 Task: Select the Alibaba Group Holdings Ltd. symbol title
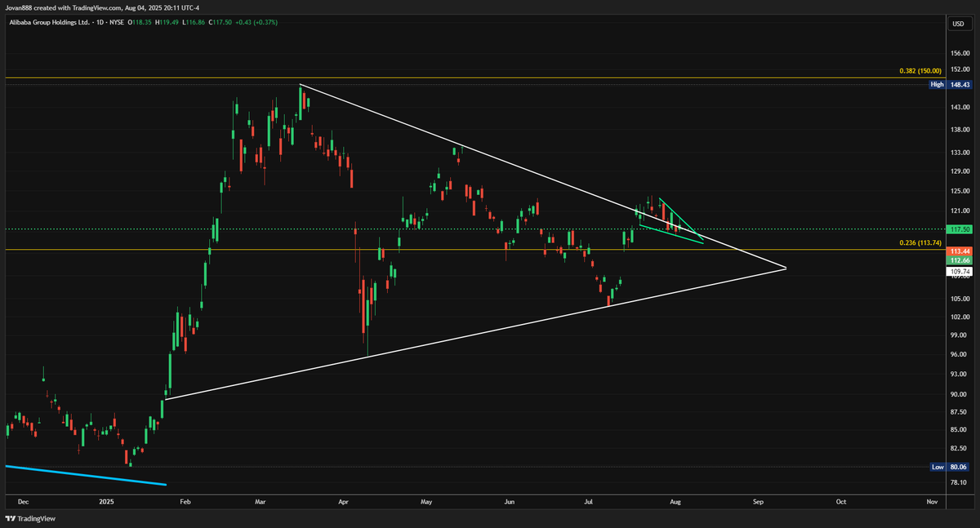[x=49, y=23]
